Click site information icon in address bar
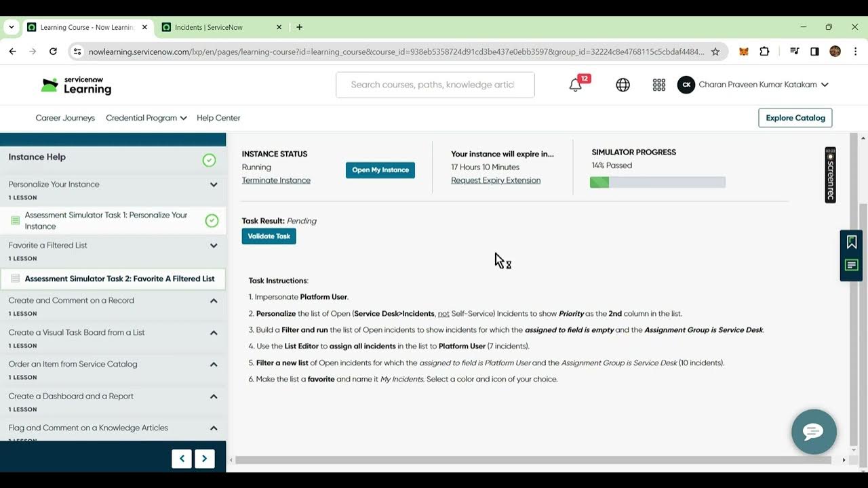The height and width of the screenshot is (488, 868). [x=77, y=52]
